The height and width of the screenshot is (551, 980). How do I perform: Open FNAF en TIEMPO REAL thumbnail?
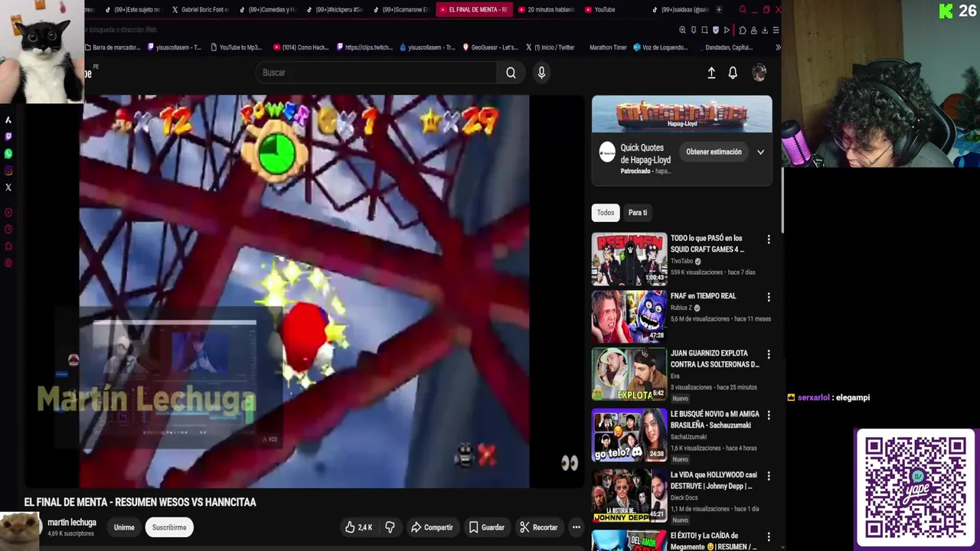click(x=629, y=316)
